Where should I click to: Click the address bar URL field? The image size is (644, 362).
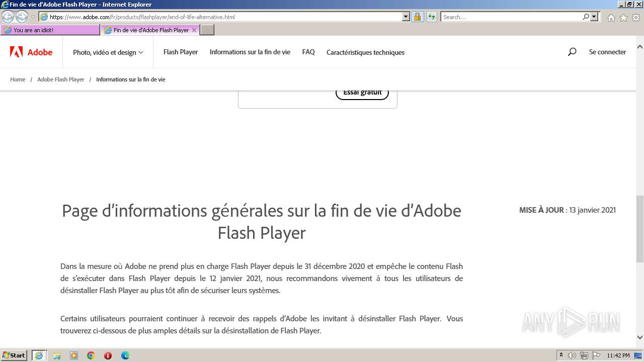pos(220,17)
